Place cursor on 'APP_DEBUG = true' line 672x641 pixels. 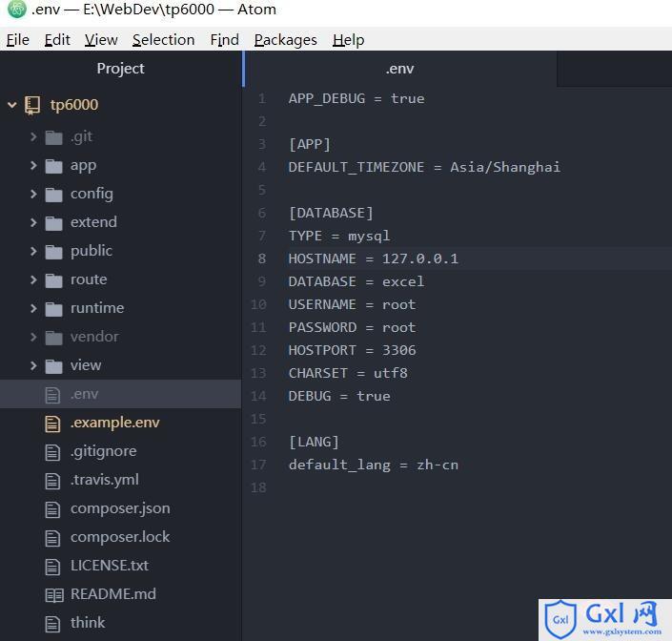(356, 98)
